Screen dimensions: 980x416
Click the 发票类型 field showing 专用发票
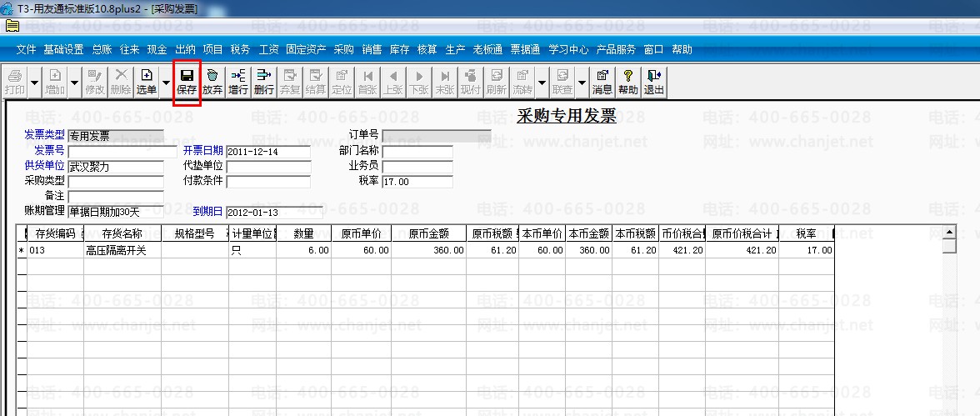click(x=116, y=137)
